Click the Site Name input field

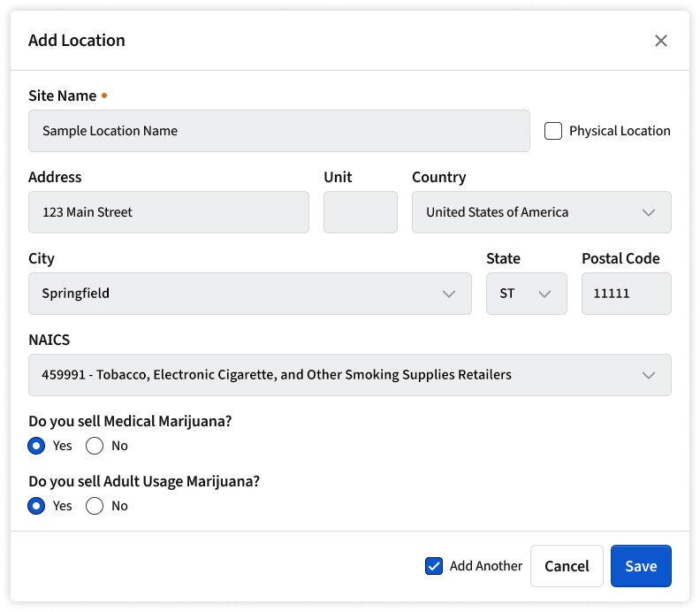[279, 131]
